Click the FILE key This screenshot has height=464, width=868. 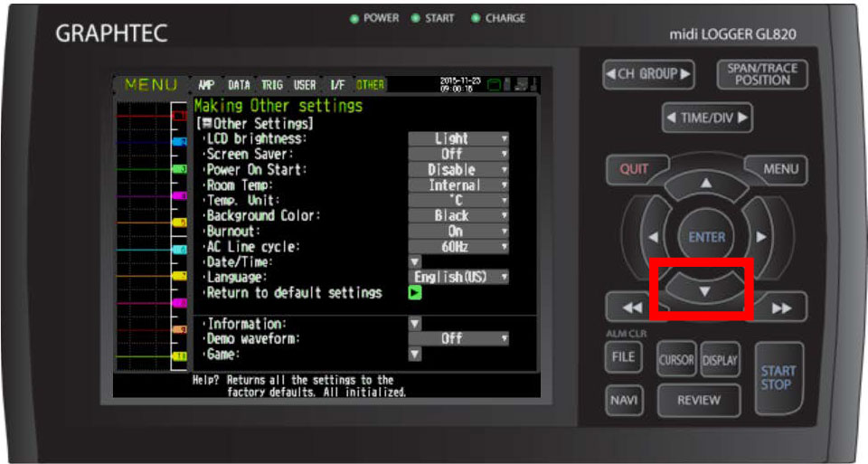(623, 357)
